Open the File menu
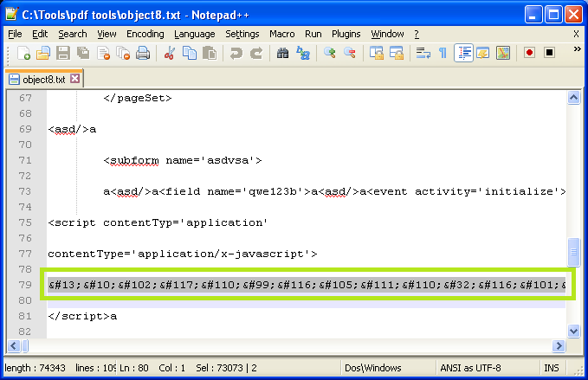The width and height of the screenshot is (588, 380). pos(15,34)
